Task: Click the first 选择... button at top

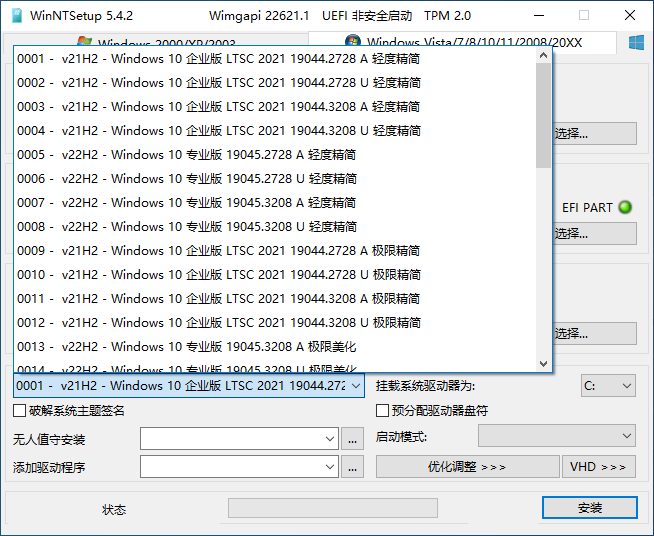Action: point(595,133)
